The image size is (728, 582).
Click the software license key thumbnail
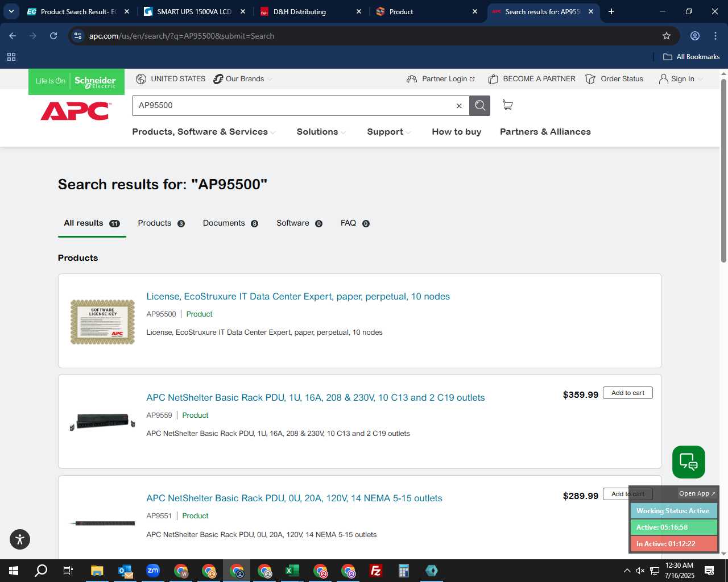pyautogui.click(x=102, y=322)
